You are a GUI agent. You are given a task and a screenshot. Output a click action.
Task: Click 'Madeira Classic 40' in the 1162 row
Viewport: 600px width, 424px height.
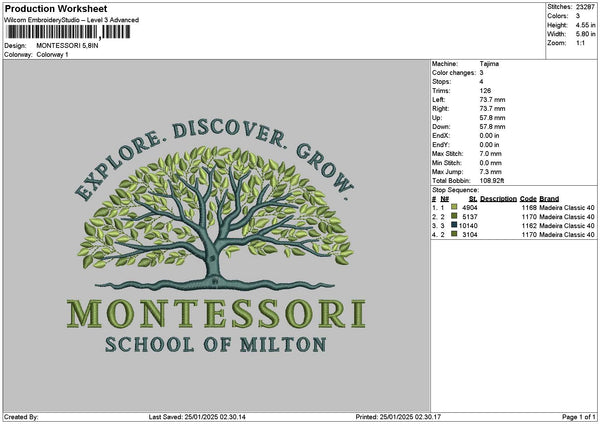567,226
